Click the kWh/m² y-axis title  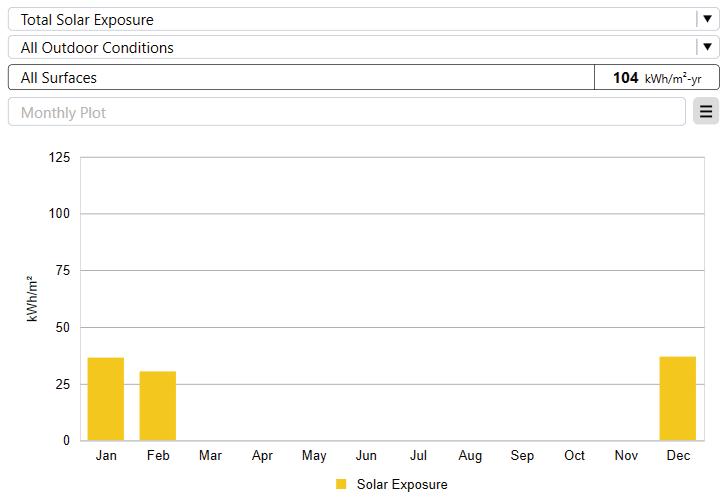[33, 298]
